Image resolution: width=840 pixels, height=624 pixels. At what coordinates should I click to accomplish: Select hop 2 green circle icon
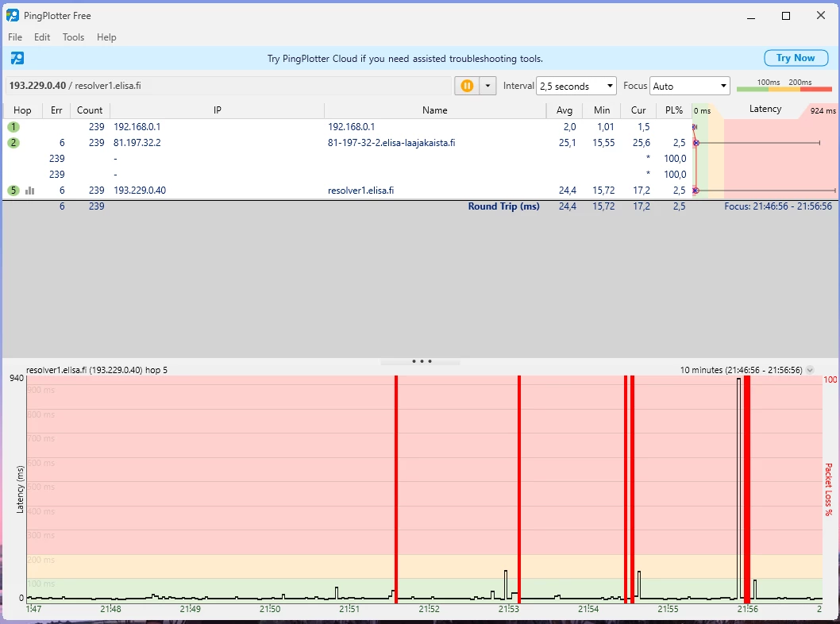tap(13, 142)
